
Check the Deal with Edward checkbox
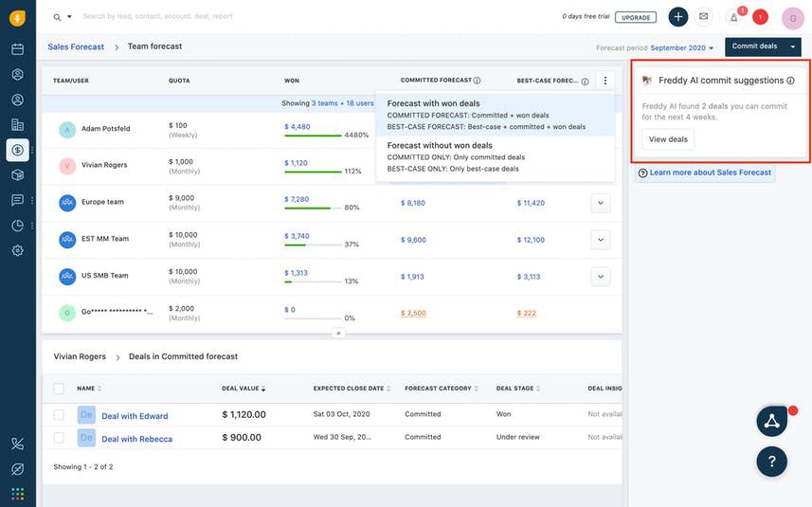coord(59,415)
